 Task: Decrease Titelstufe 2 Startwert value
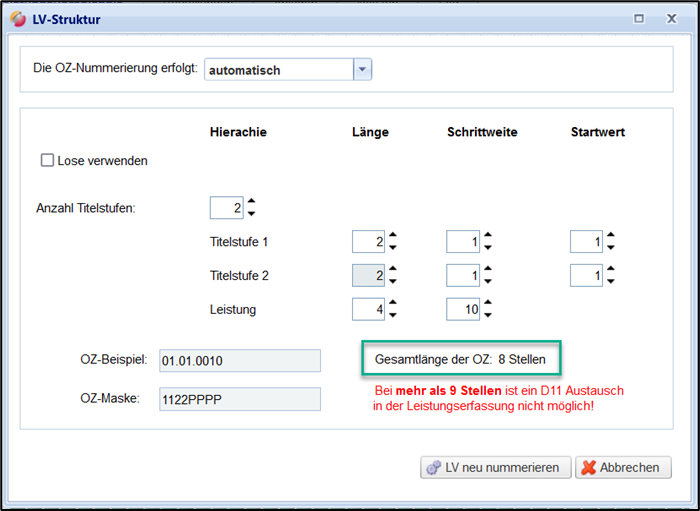tap(611, 282)
